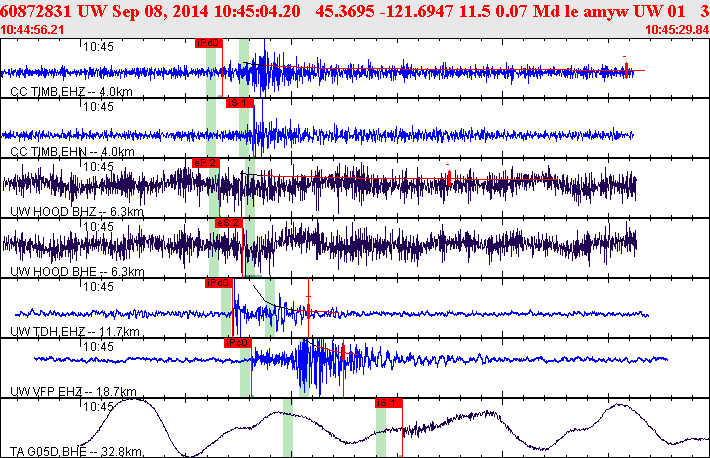Click the 10:45 time tick on TDH EHZ row
The width and height of the screenshot is (710, 458).
98,287
